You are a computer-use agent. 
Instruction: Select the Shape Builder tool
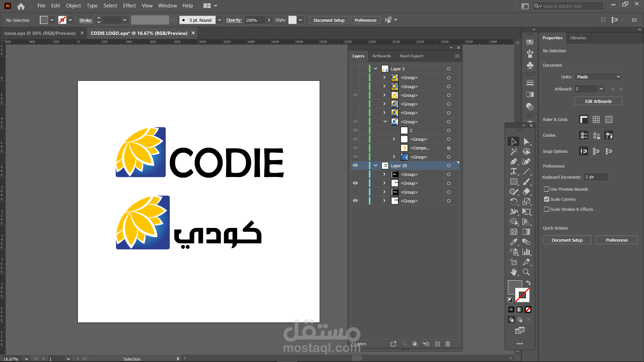(514, 222)
